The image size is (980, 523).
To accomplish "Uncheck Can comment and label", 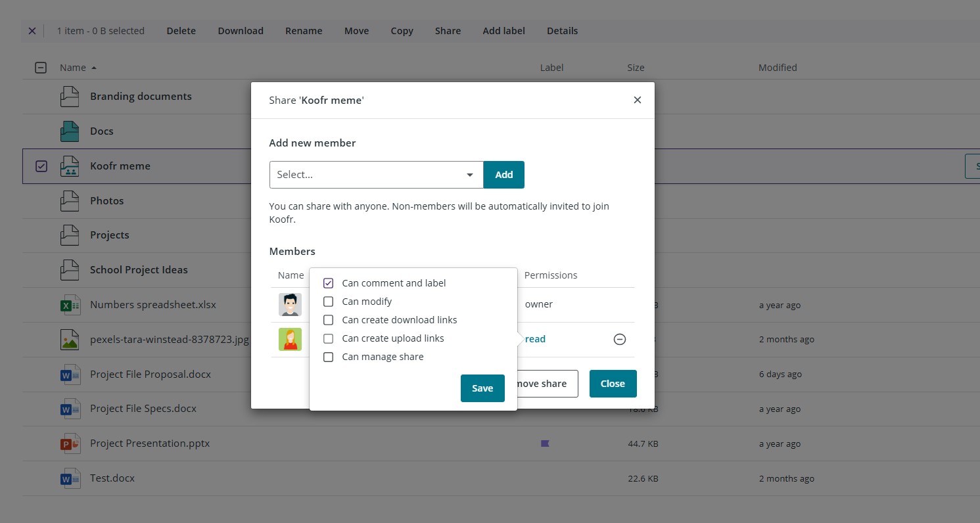I will coord(329,283).
